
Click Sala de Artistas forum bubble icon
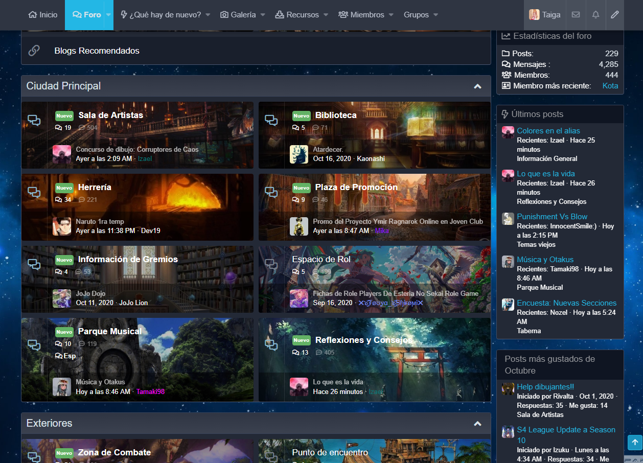[x=34, y=120]
